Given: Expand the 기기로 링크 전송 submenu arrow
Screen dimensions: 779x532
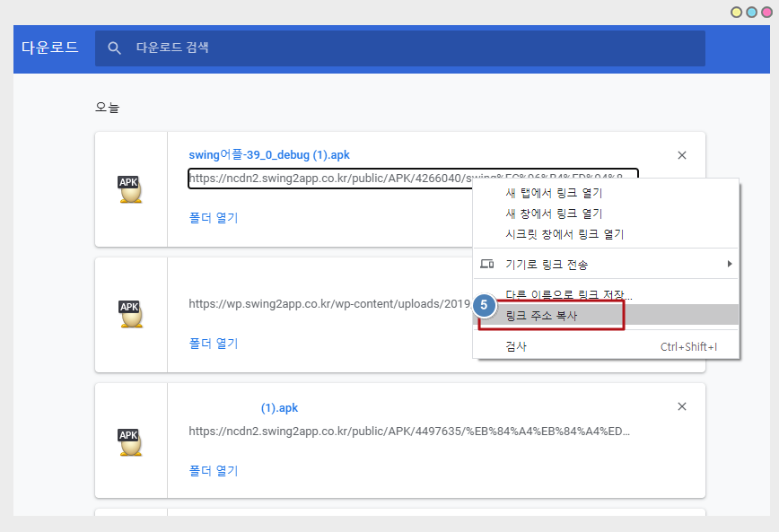Looking at the screenshot, I should (x=729, y=264).
